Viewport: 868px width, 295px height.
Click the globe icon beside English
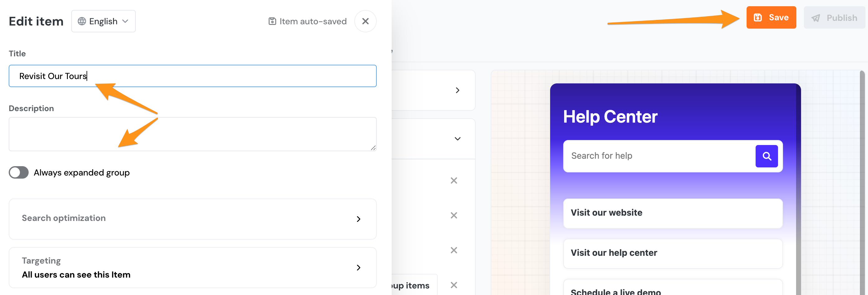(81, 21)
